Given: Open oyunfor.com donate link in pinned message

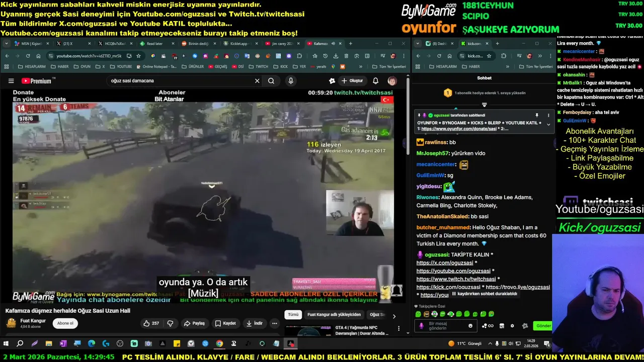Looking at the screenshot, I should click(x=459, y=129).
